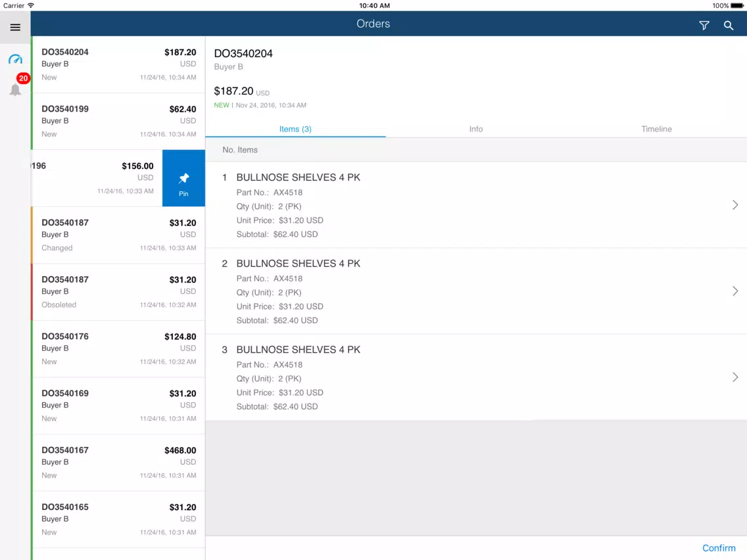The width and height of the screenshot is (747, 560).
Task: Switch to the Info tab
Action: click(x=476, y=129)
